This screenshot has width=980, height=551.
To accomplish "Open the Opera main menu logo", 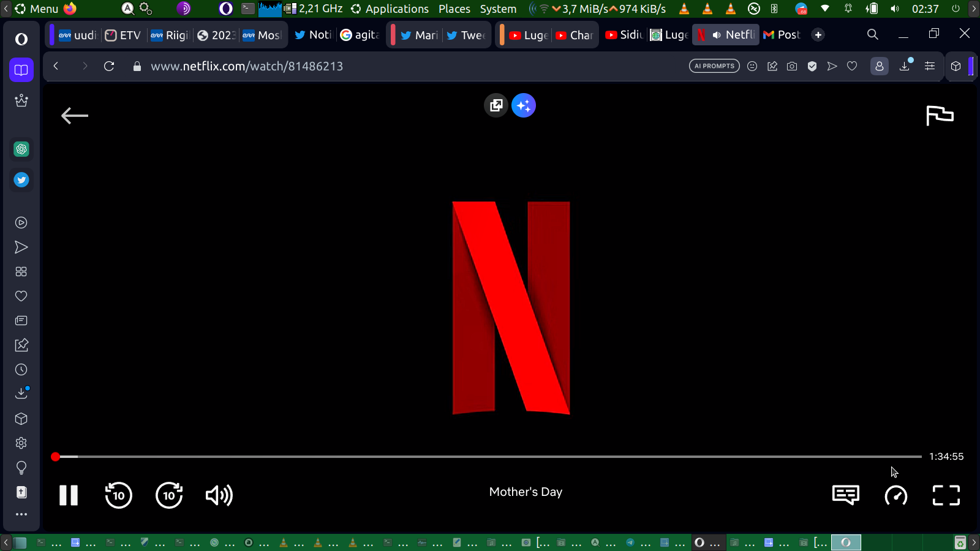I will click(21, 39).
